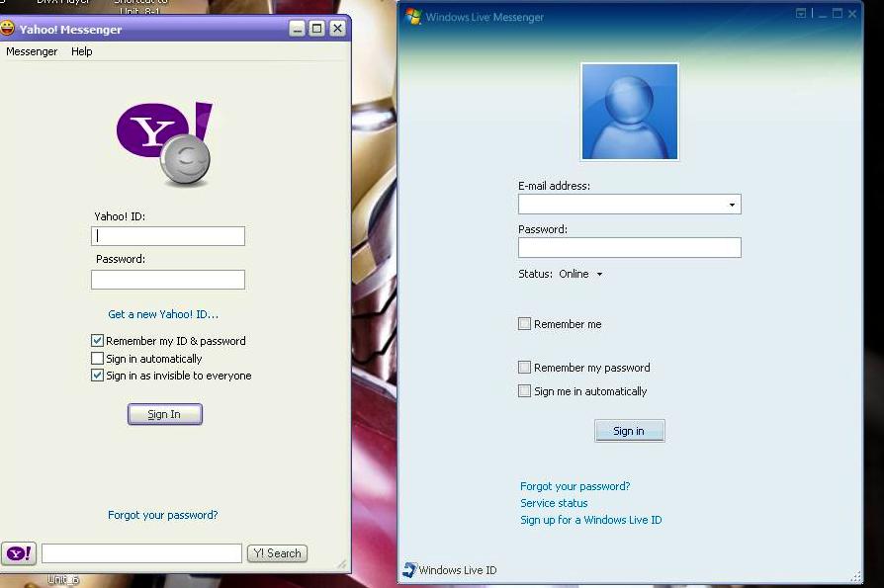Enable Sign in automatically in Yahoo!
This screenshot has height=588, width=884.
pos(97,358)
